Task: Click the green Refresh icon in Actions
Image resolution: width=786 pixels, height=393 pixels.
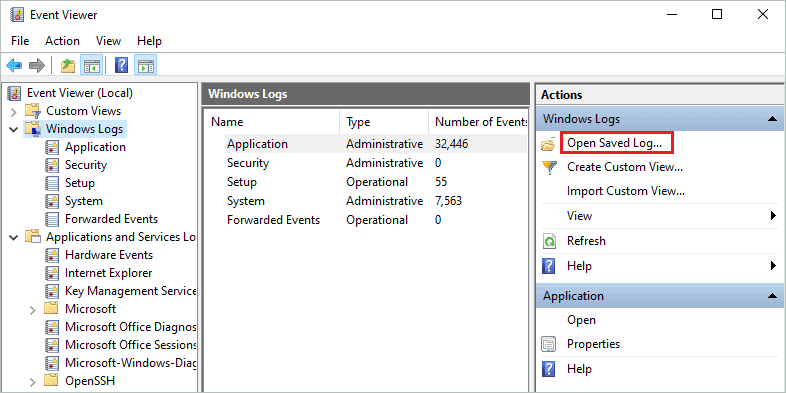Action: pos(549,242)
